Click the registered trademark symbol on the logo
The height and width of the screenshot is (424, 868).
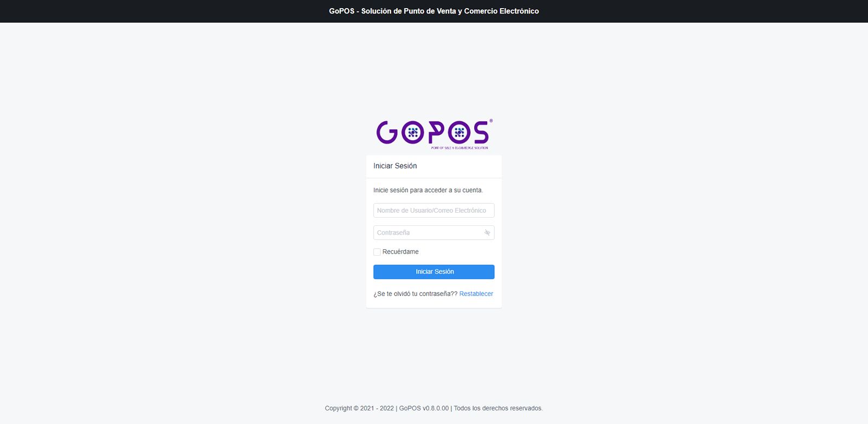click(x=491, y=121)
